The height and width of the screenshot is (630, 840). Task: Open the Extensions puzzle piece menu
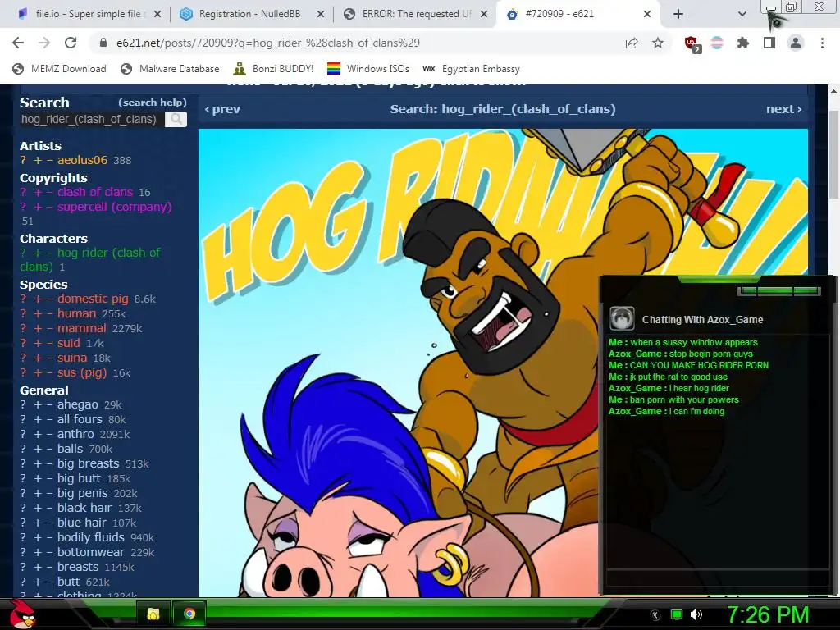[743, 43]
